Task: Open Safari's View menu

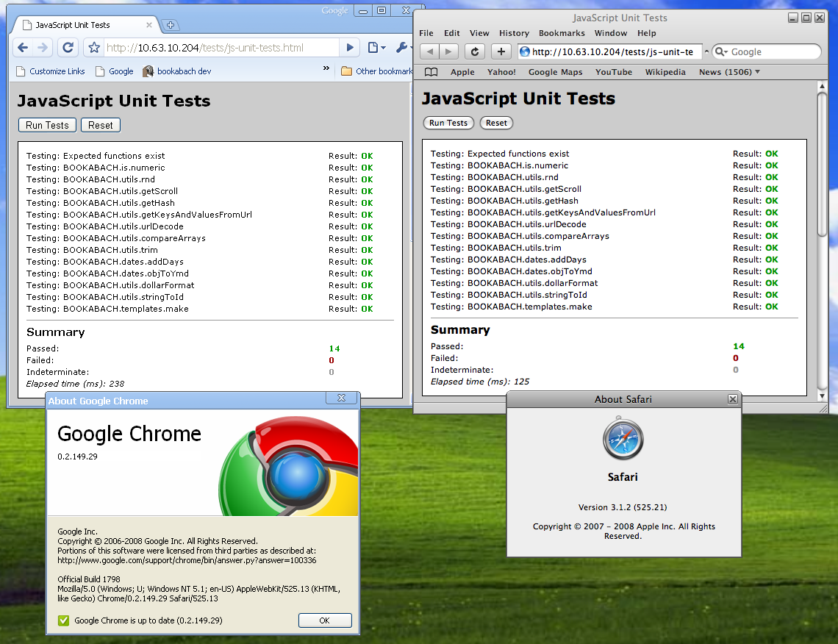Action: [x=479, y=33]
